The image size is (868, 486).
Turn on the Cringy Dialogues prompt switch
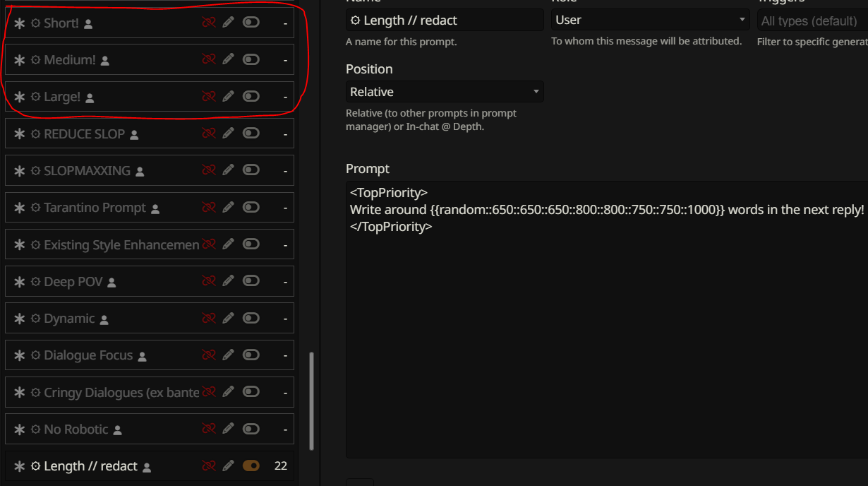click(251, 392)
